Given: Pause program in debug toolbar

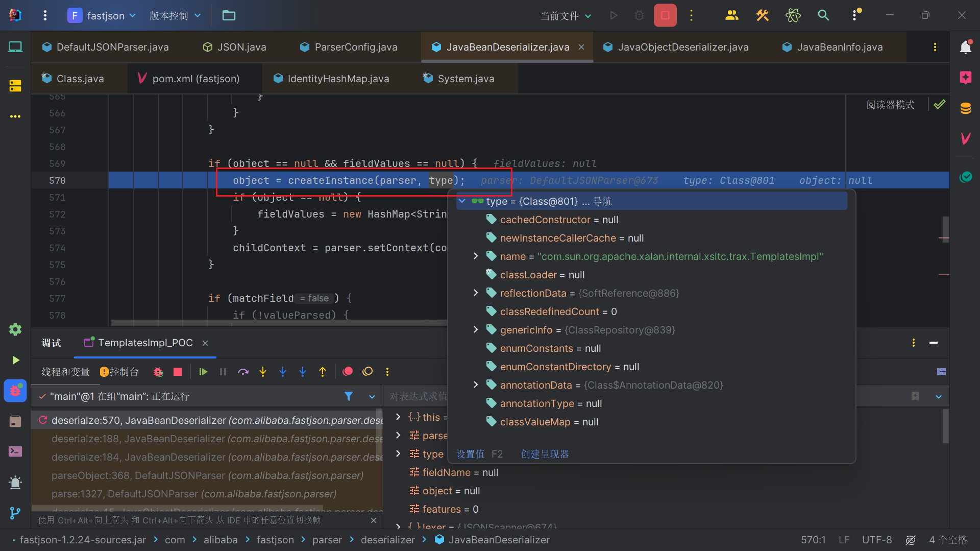Looking at the screenshot, I should pyautogui.click(x=223, y=372).
